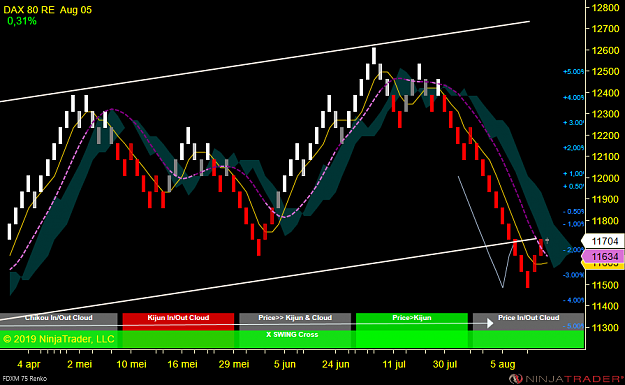Click the 12600 price axis label
Image resolution: width=625 pixels, height=385 pixels.
pyautogui.click(x=605, y=50)
